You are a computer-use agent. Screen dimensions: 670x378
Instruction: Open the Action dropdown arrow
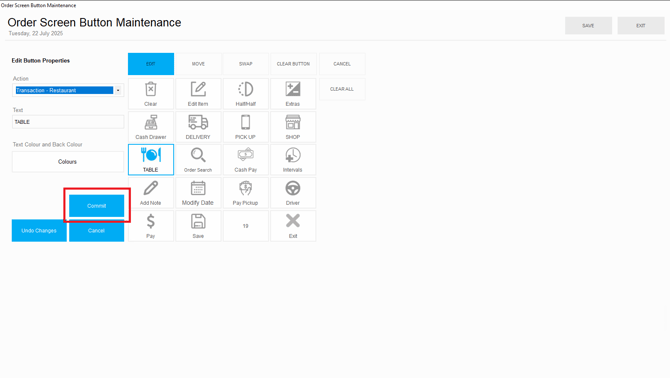[x=118, y=90]
